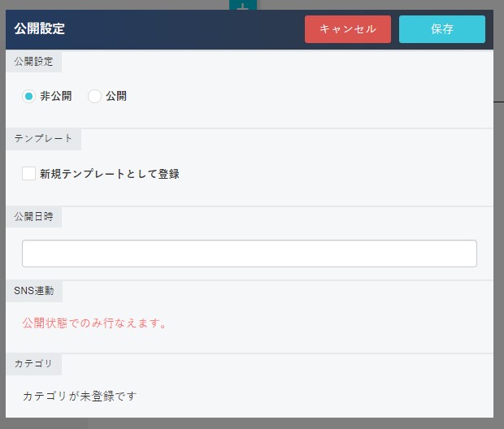Click the red キャンセル button
Screen dimensions: 504x429
point(348,29)
